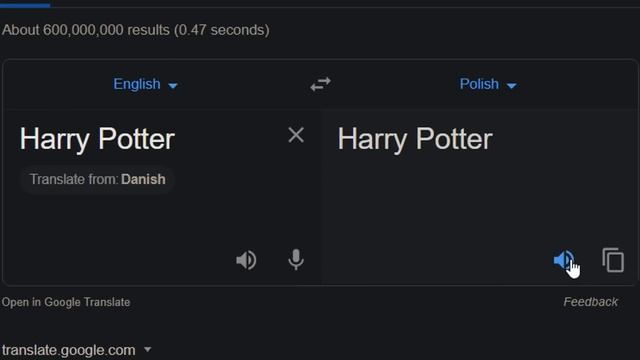Swap the English and Polish languages
The width and height of the screenshot is (640, 360).
(x=320, y=84)
